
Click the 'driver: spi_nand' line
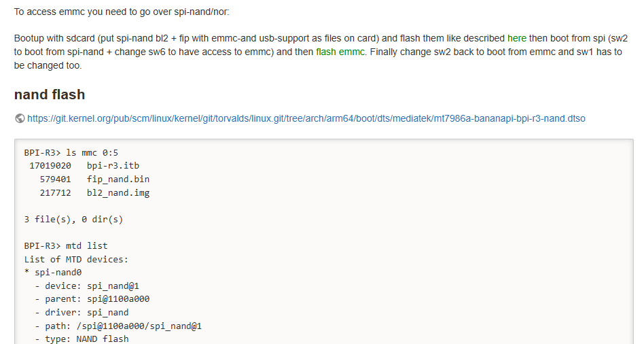point(82,312)
